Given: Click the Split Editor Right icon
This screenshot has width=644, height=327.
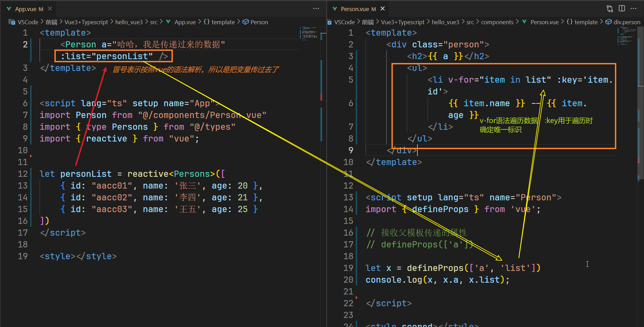Looking at the screenshot, I should point(622,9).
